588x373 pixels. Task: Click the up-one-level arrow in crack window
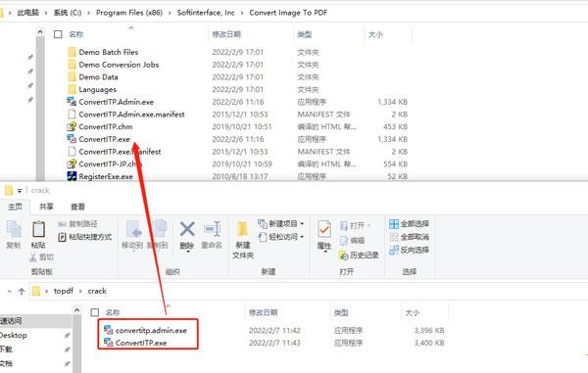[22, 291]
